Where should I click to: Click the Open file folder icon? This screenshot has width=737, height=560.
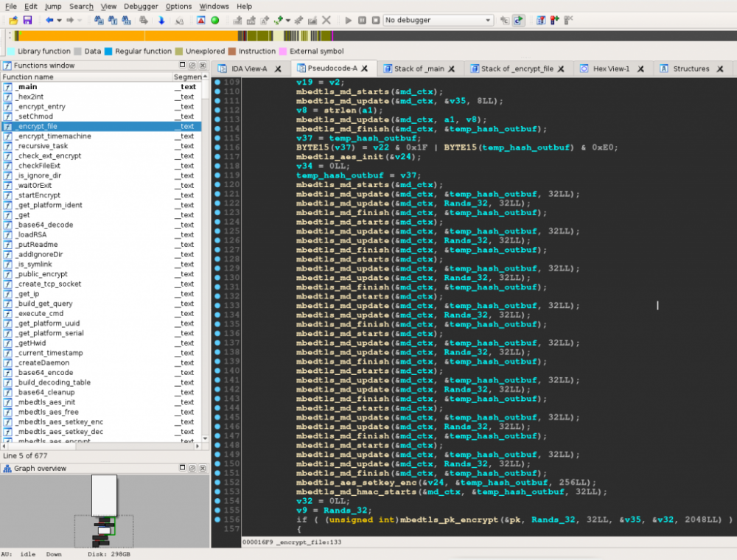13,20
